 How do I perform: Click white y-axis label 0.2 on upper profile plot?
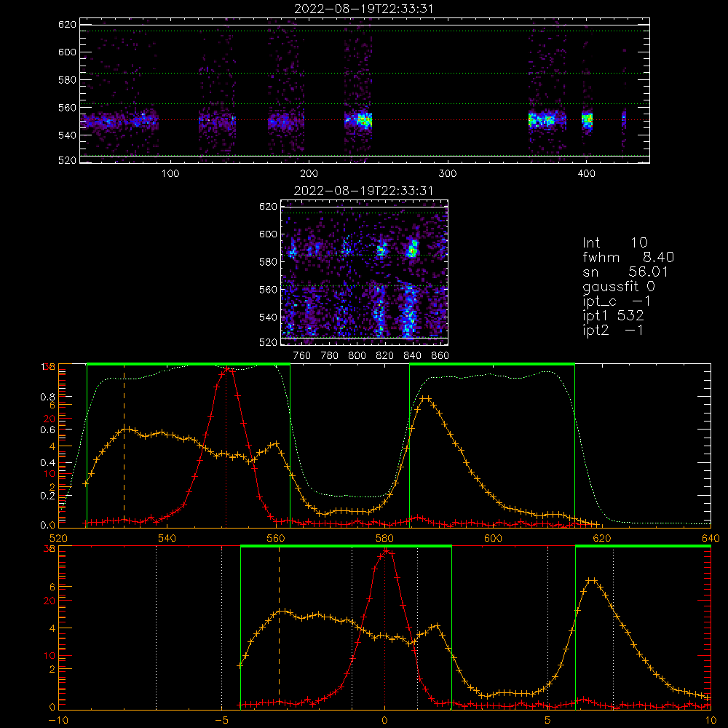click(x=48, y=495)
